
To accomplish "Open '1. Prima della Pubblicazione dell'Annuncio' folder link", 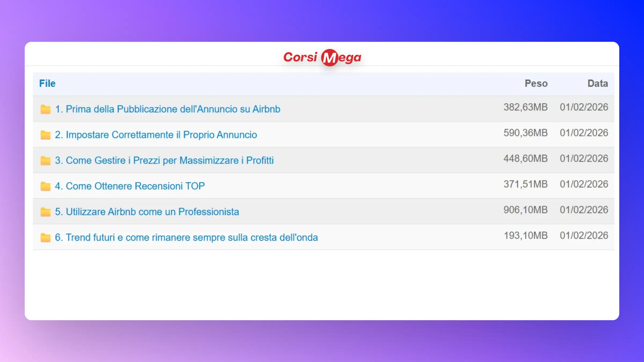I will 167,109.
